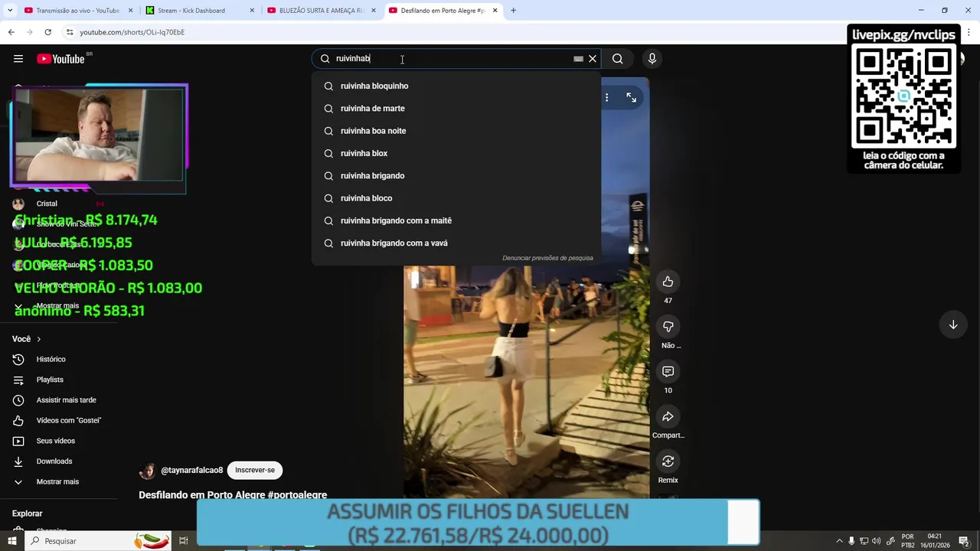Close the Desfilando em Porto Alegre tab
This screenshot has height=551, width=980.
495,11
